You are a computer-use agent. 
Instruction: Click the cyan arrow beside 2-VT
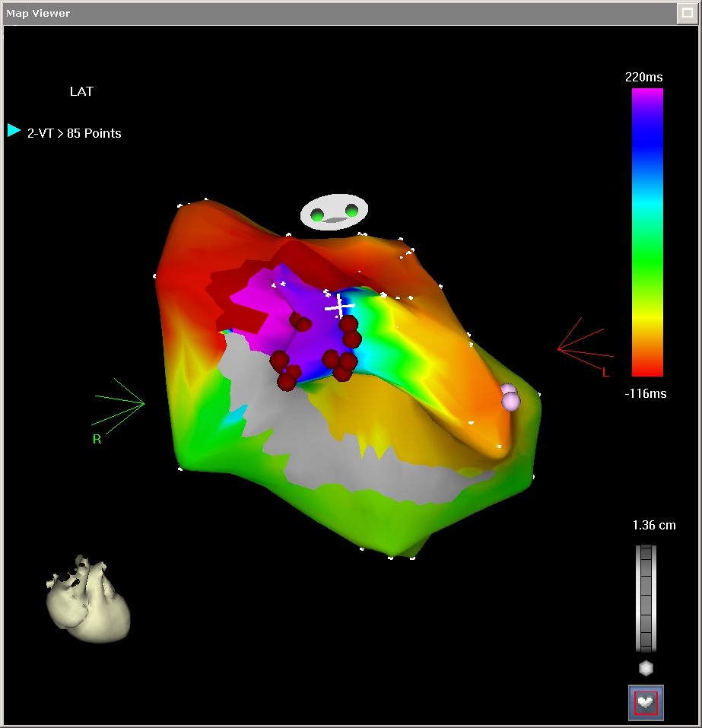click(14, 130)
